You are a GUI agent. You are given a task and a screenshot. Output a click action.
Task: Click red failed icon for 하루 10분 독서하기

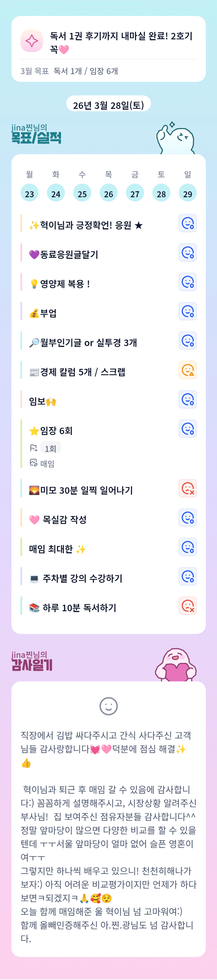187,606
